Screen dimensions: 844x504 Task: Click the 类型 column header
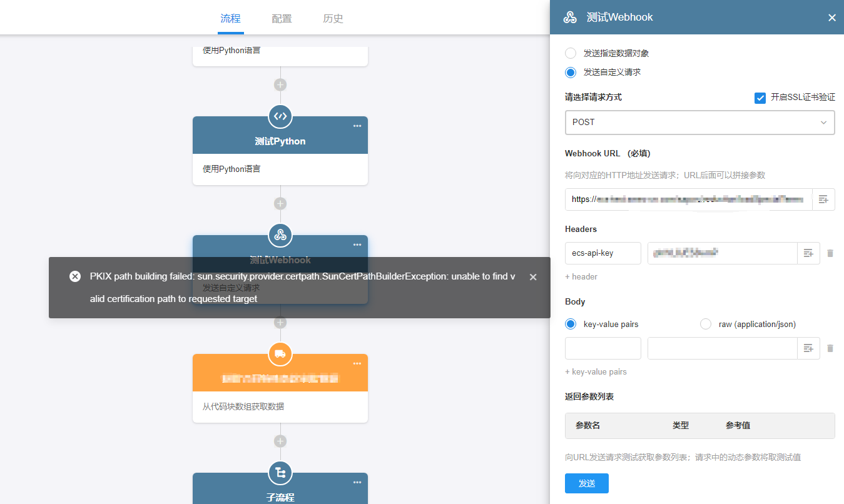(x=681, y=425)
